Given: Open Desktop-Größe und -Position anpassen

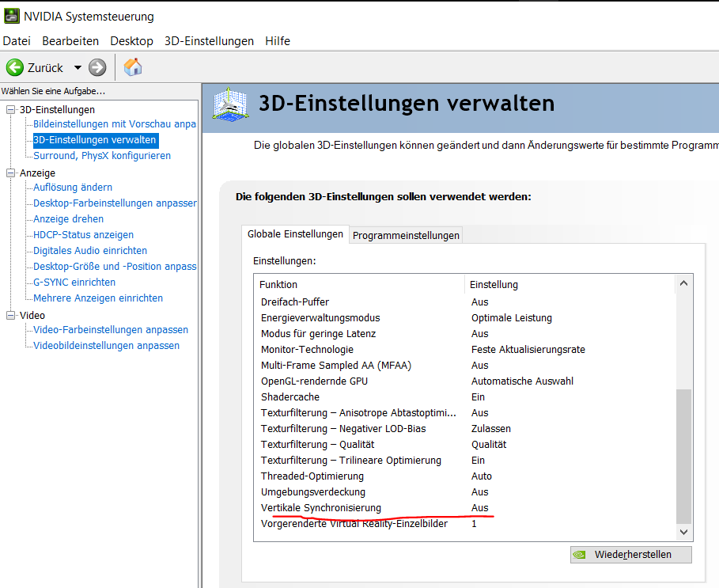Looking at the screenshot, I should 115,266.
